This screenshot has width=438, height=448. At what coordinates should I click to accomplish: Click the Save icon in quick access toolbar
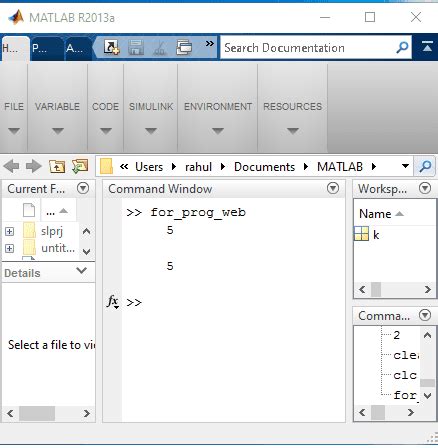point(136,47)
